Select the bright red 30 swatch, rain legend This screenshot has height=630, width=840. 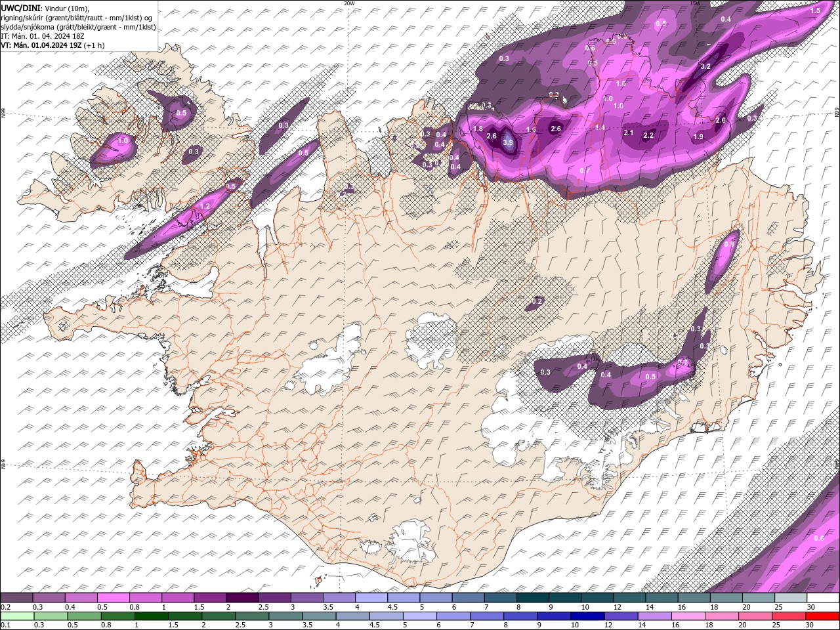pos(823,616)
